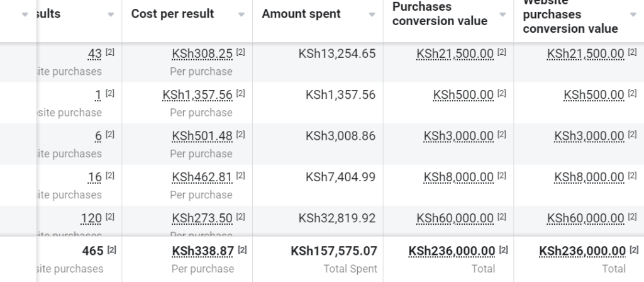Open Website purchases conversion value column dropdown
This screenshot has height=282, width=644.
tap(633, 14)
